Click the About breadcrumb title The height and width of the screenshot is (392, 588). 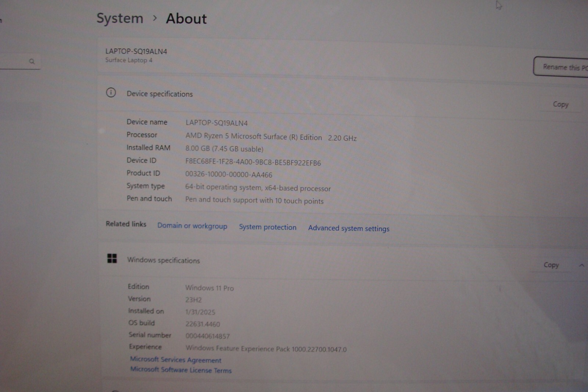click(186, 18)
